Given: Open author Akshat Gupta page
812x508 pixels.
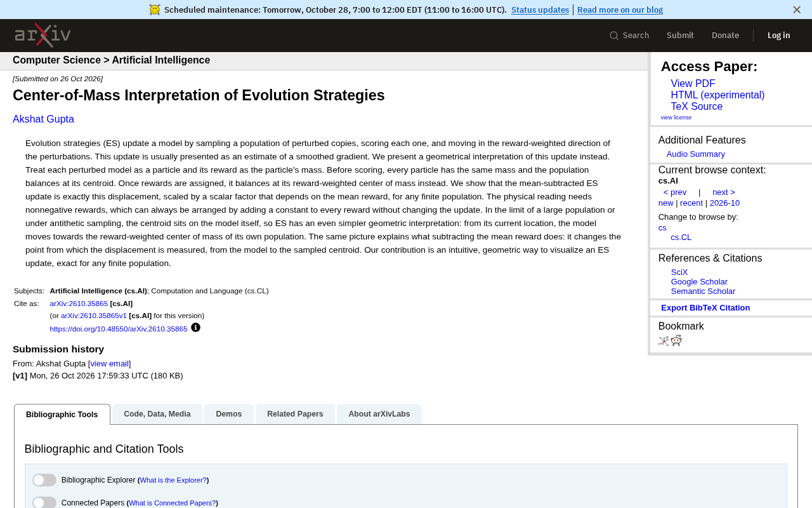Looking at the screenshot, I should tap(43, 119).
